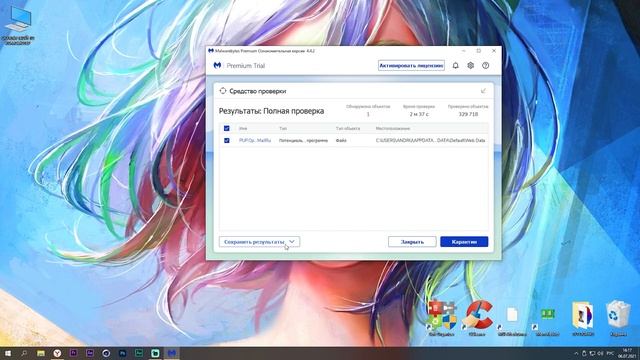Switch the keyboard language indicator

pyautogui.click(x=610, y=353)
